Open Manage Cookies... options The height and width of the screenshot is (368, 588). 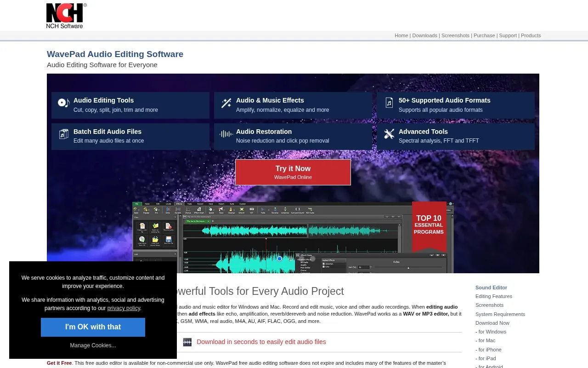93,345
